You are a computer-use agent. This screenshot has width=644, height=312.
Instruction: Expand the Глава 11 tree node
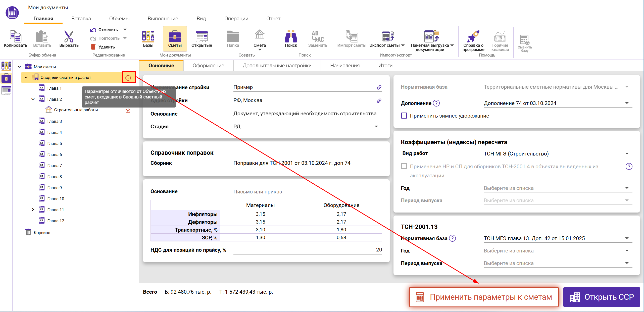pos(33,210)
